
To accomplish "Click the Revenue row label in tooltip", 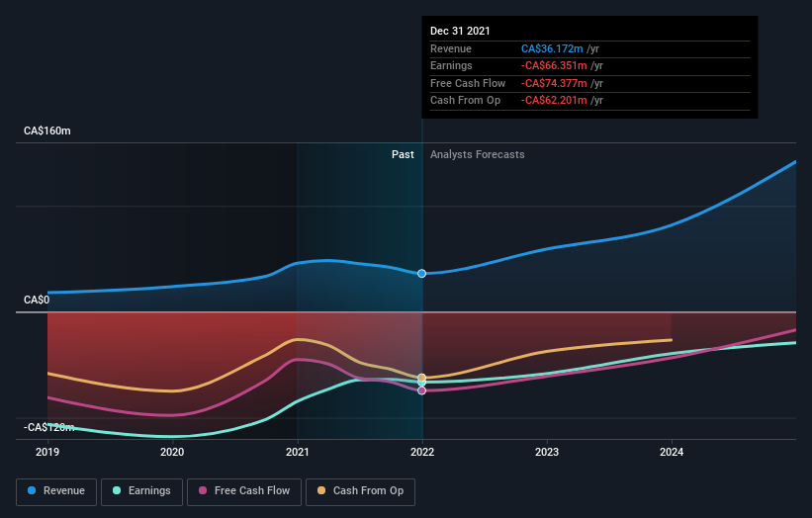I will 451,48.
